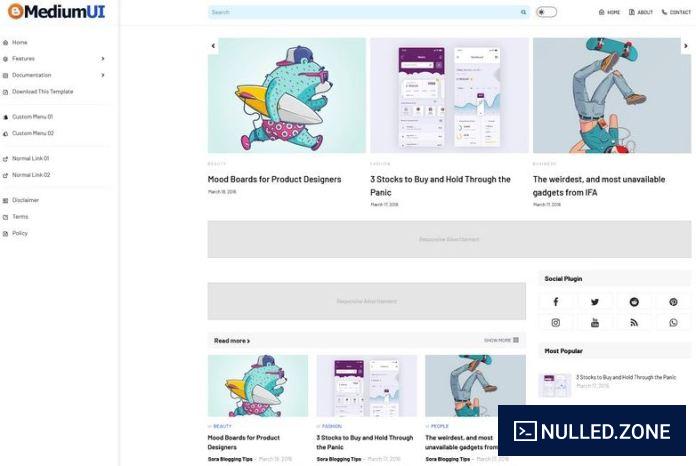Click the RSS feed icon
The width and height of the screenshot is (696, 466).
pos(634,323)
